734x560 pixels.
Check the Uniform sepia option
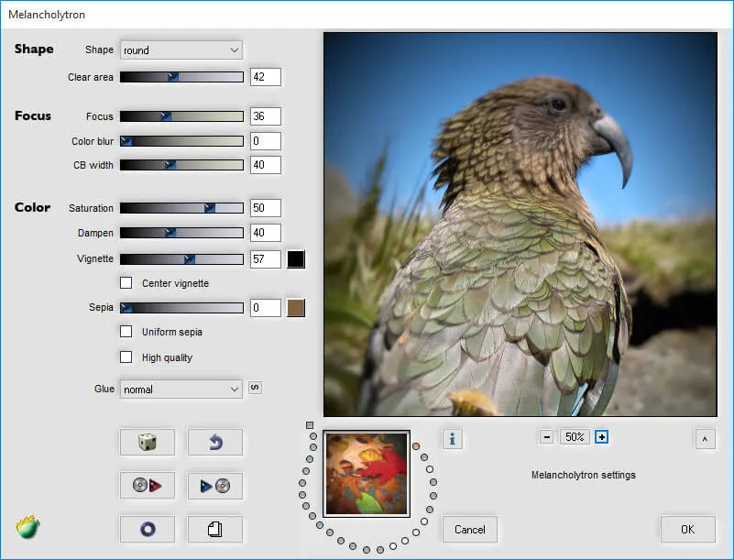point(126,332)
